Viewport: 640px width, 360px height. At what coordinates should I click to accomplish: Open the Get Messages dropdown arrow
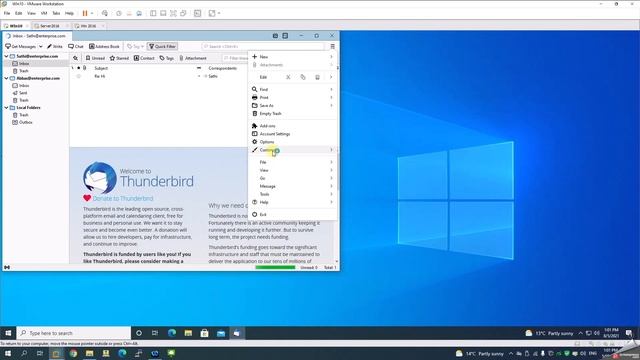(x=40, y=47)
